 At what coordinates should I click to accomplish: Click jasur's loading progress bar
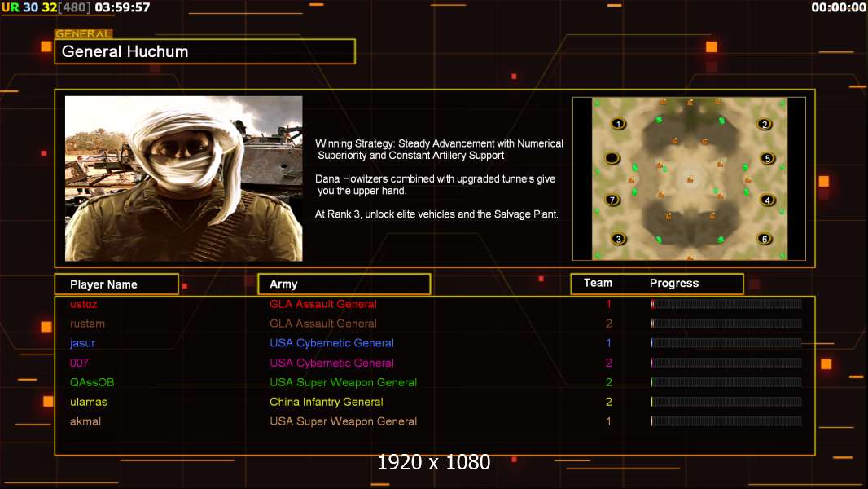point(726,343)
